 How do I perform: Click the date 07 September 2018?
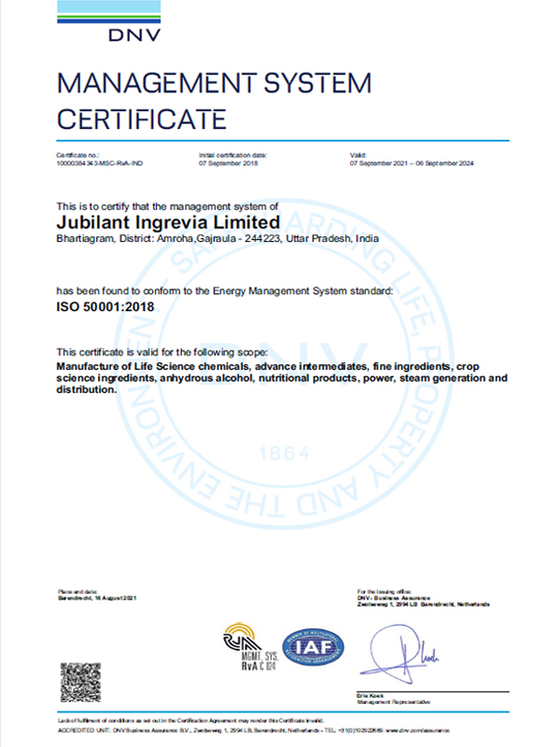click(x=228, y=163)
